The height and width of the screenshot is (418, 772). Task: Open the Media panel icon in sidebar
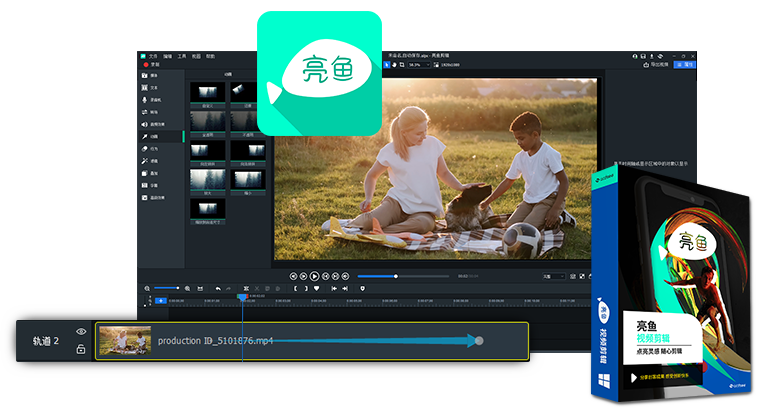pyautogui.click(x=145, y=75)
